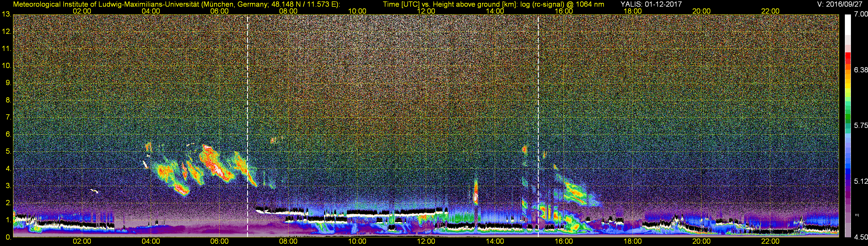Click the 5 km height axis label
Image resolution: width=868 pixels, height=246 pixels.
(x=8, y=152)
